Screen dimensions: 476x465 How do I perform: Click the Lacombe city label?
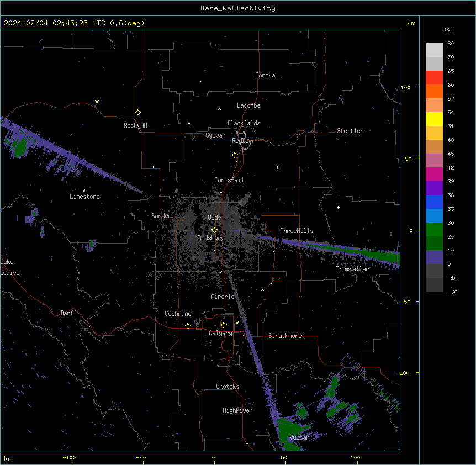pos(248,105)
